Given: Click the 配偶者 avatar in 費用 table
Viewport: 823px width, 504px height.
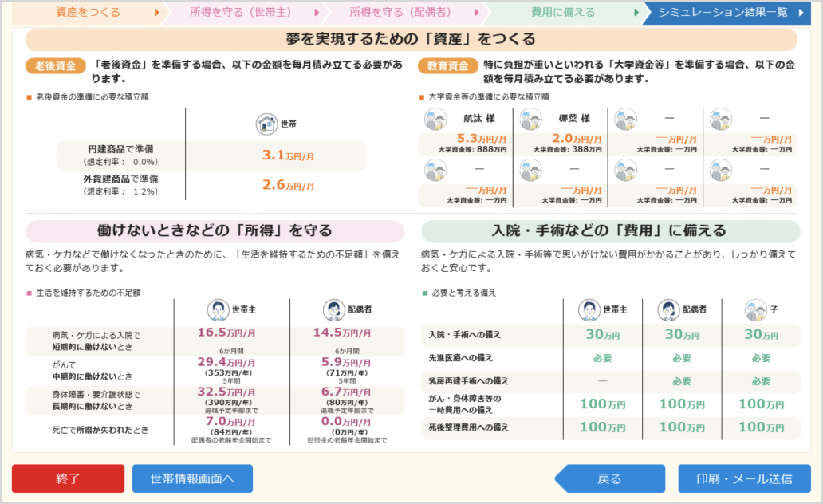Looking at the screenshot, I should (x=668, y=309).
